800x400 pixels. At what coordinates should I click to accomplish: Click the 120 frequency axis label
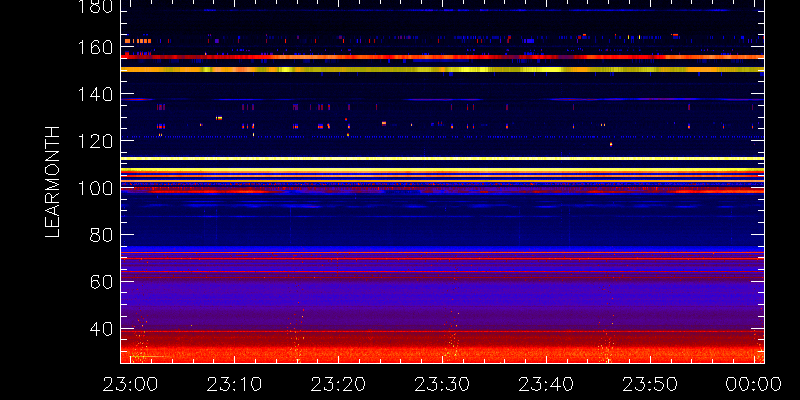point(96,141)
